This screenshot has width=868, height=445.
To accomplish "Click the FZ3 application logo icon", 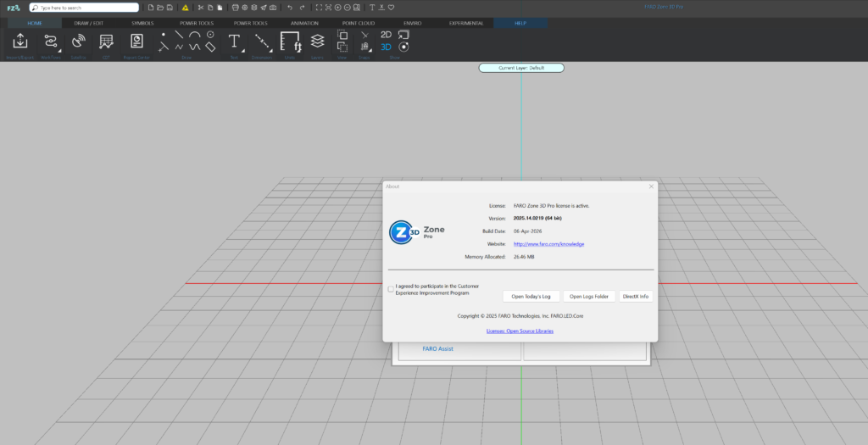I will (x=14, y=8).
